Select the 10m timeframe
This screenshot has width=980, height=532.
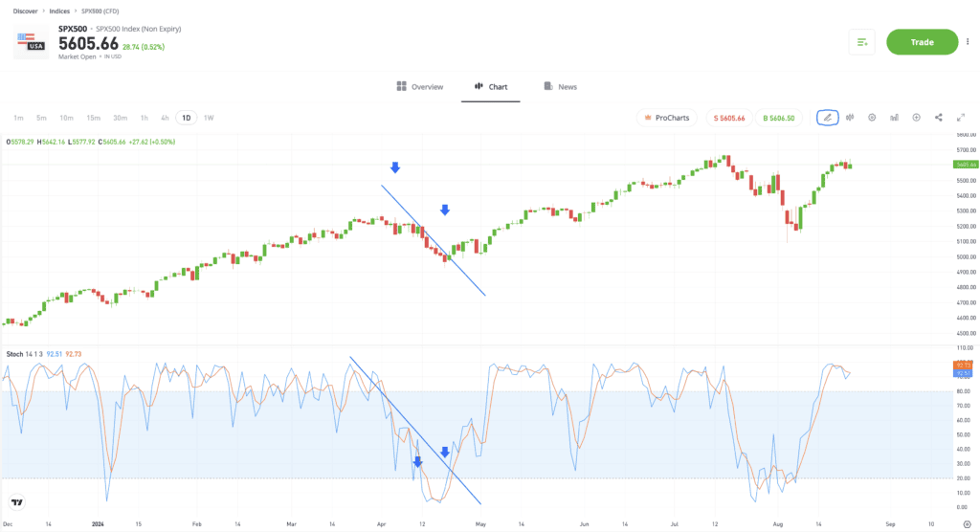click(66, 118)
